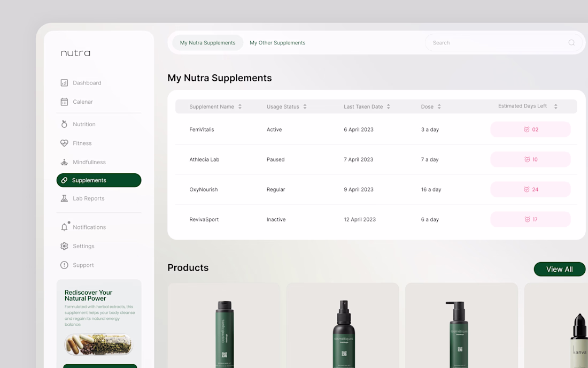Image resolution: width=588 pixels, height=368 pixels.
Task: Click the 17 days left badge
Action: point(531,219)
